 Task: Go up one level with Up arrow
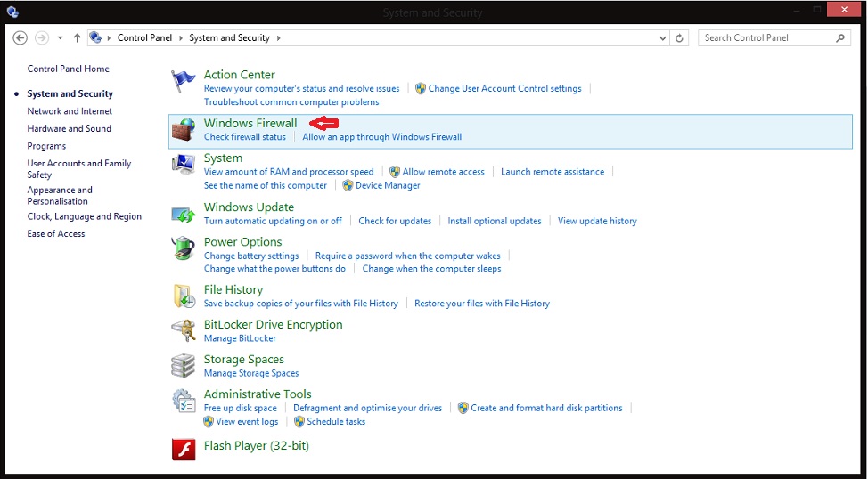pyautogui.click(x=77, y=37)
